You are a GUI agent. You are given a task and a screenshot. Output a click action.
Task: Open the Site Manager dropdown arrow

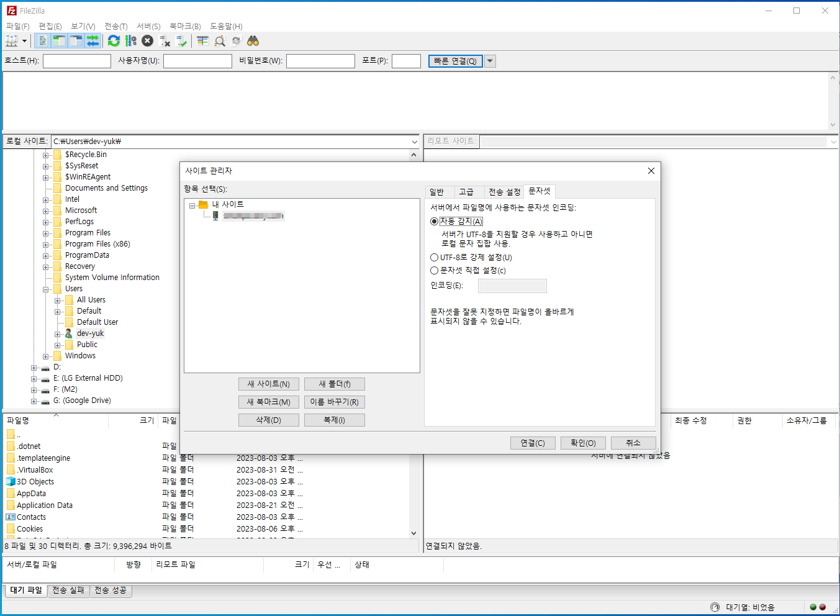[24, 41]
